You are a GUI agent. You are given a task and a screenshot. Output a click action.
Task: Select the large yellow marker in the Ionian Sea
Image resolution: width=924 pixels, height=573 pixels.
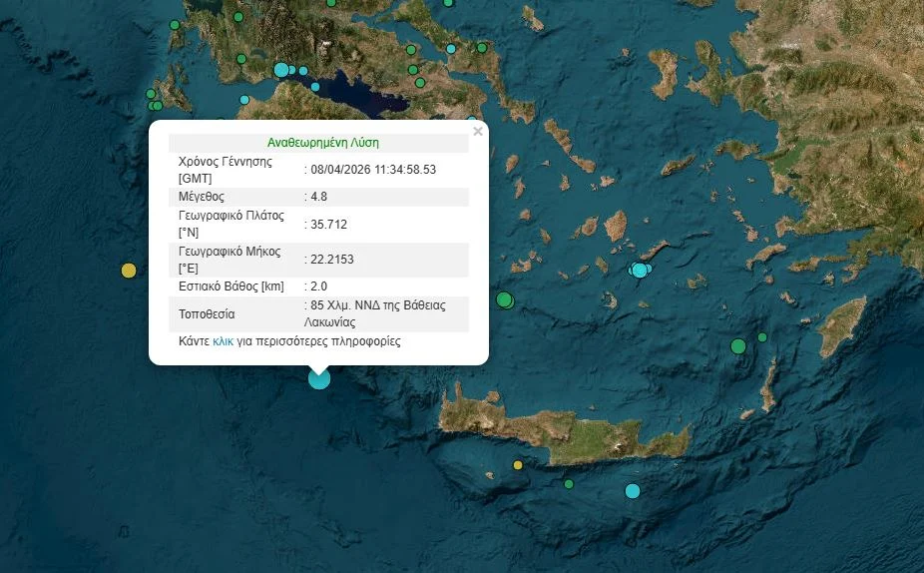[128, 270]
